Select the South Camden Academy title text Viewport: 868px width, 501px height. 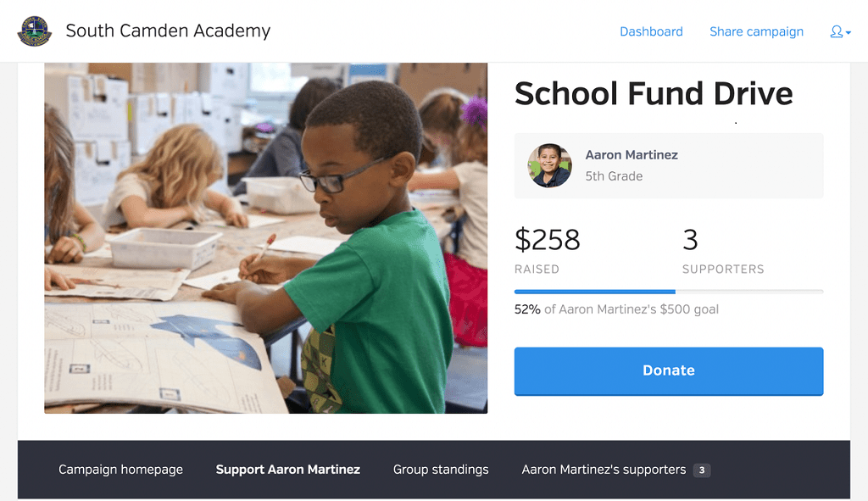[x=169, y=31]
